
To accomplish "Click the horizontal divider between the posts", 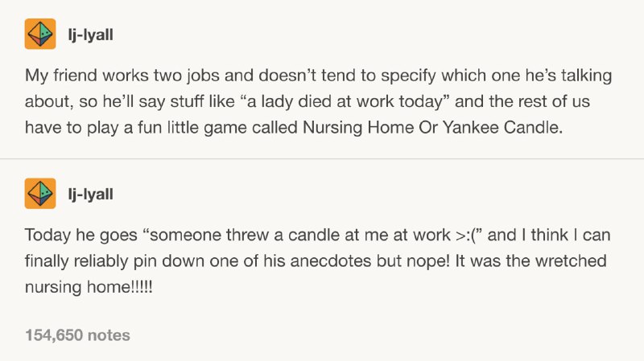I will tap(322, 158).
